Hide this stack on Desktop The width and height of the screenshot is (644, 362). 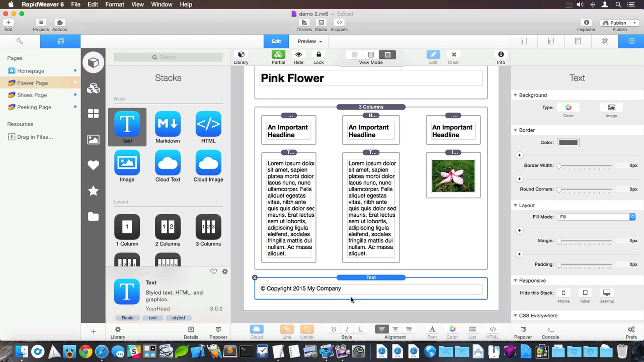pos(607,293)
